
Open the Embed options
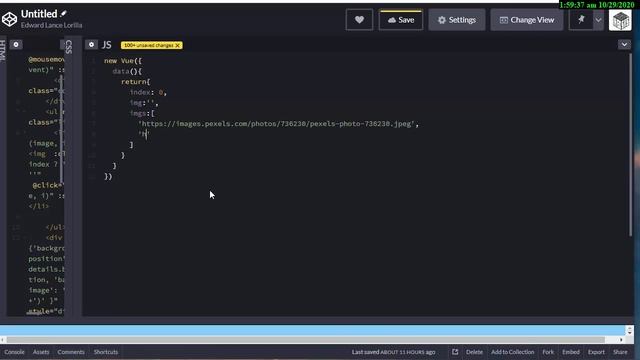[571, 352]
